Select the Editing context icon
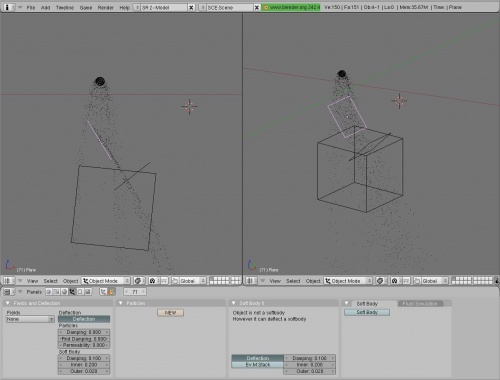Image resolution: width=500 pixels, height=380 pixels. (x=80, y=292)
